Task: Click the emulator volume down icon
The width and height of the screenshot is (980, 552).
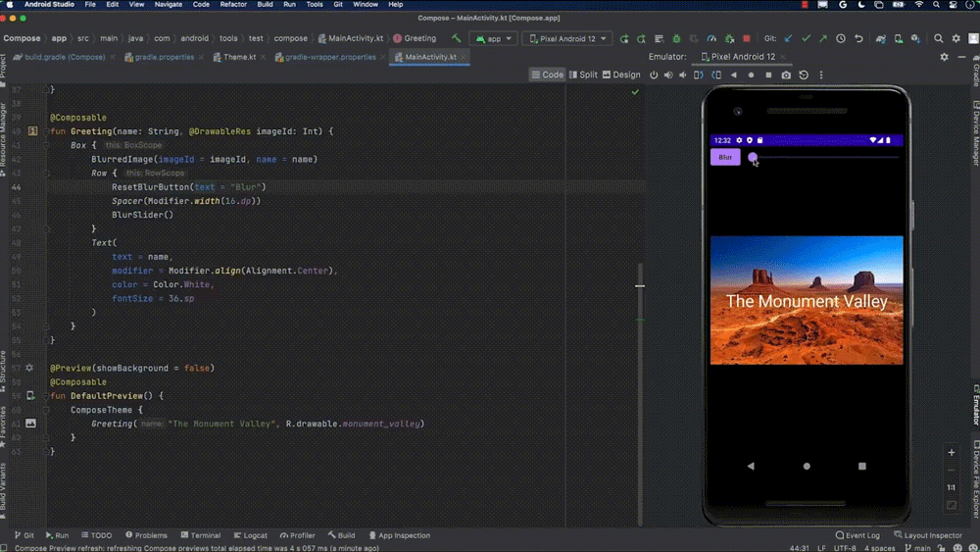Action: (682, 75)
